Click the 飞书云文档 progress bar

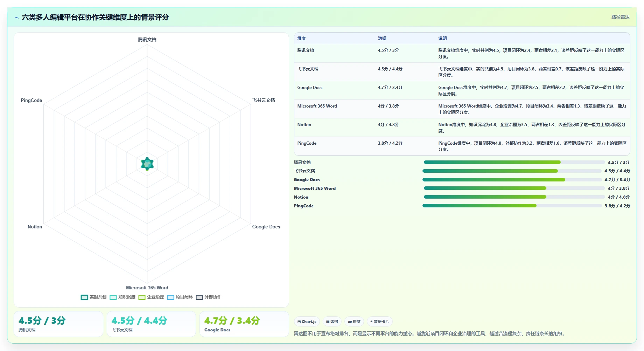(512, 171)
